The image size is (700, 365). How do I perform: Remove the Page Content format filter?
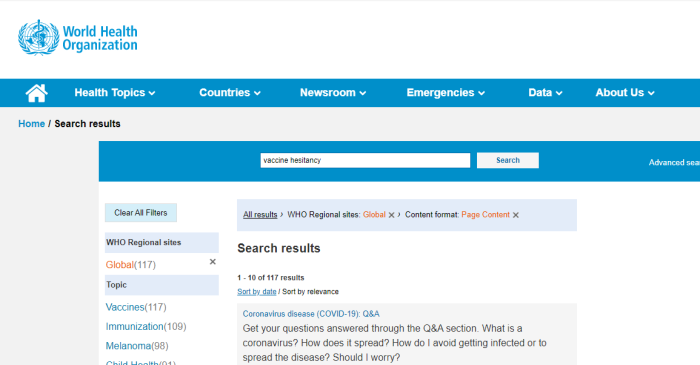click(x=516, y=215)
